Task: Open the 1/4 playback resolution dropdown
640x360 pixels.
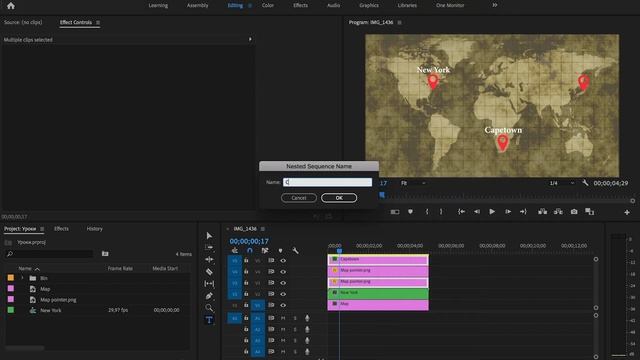Action: 562,183
